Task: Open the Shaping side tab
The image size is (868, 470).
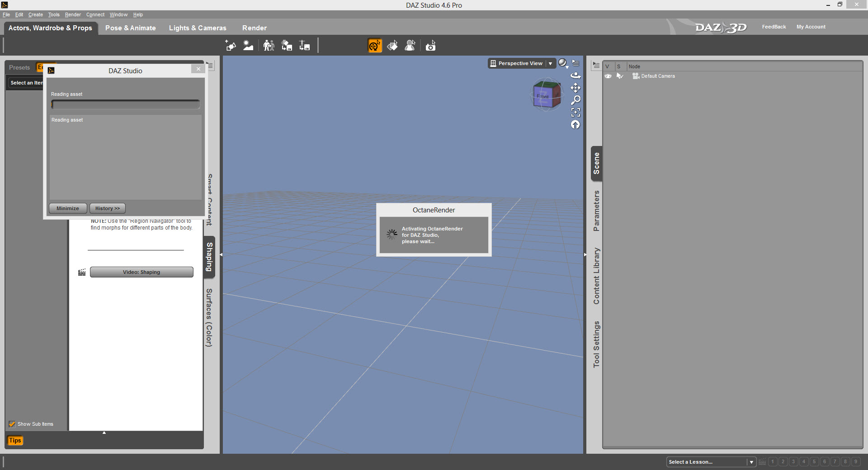Action: [209, 257]
